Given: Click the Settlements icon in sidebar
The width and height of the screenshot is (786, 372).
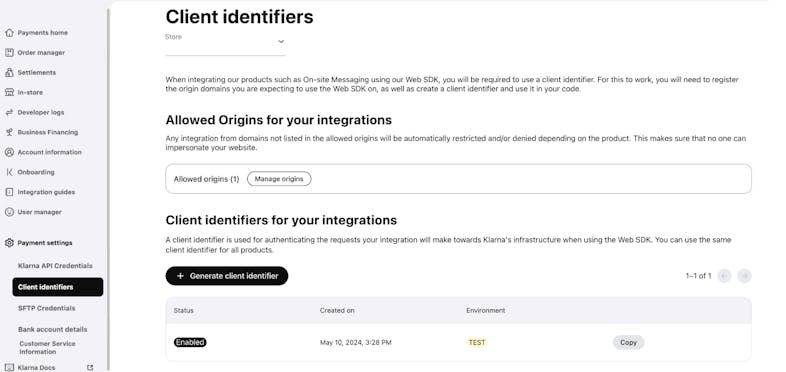Looking at the screenshot, I should (x=9, y=73).
